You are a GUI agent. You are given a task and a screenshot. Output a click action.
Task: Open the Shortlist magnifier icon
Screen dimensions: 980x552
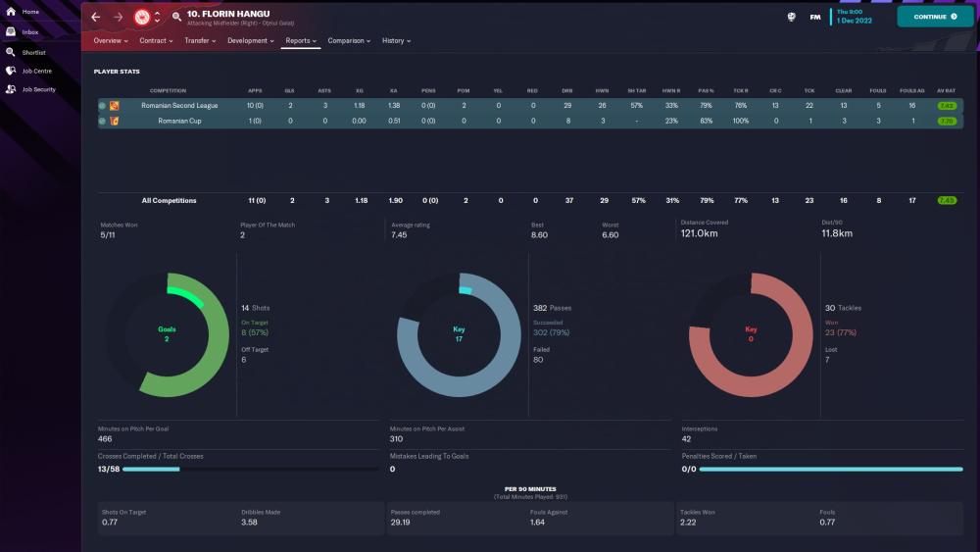pyautogui.click(x=11, y=51)
